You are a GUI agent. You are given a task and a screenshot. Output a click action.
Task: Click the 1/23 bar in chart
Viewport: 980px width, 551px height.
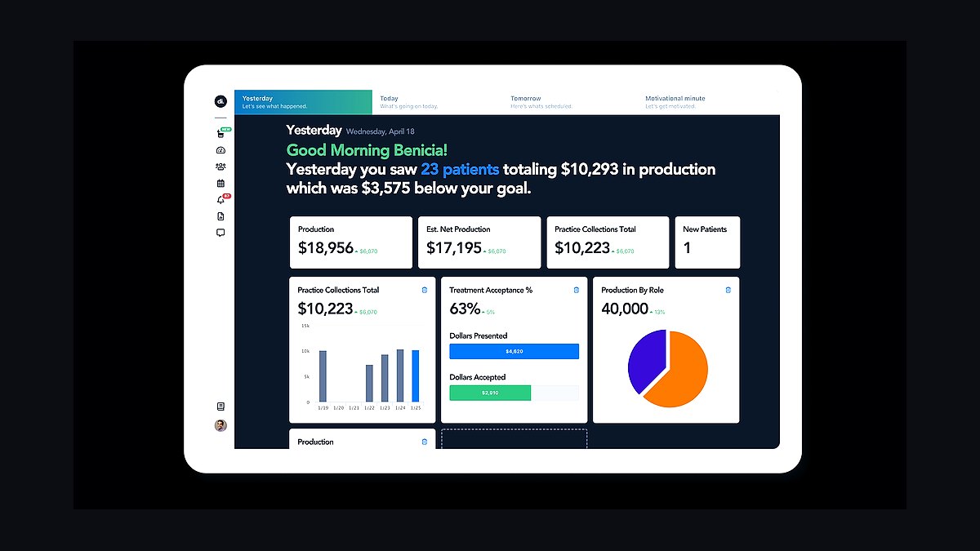pyautogui.click(x=385, y=378)
